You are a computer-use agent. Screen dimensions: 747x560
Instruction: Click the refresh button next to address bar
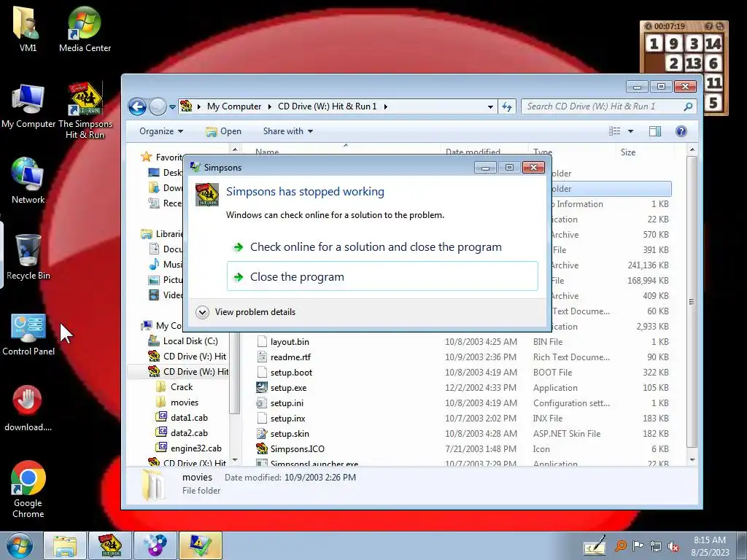(x=507, y=106)
